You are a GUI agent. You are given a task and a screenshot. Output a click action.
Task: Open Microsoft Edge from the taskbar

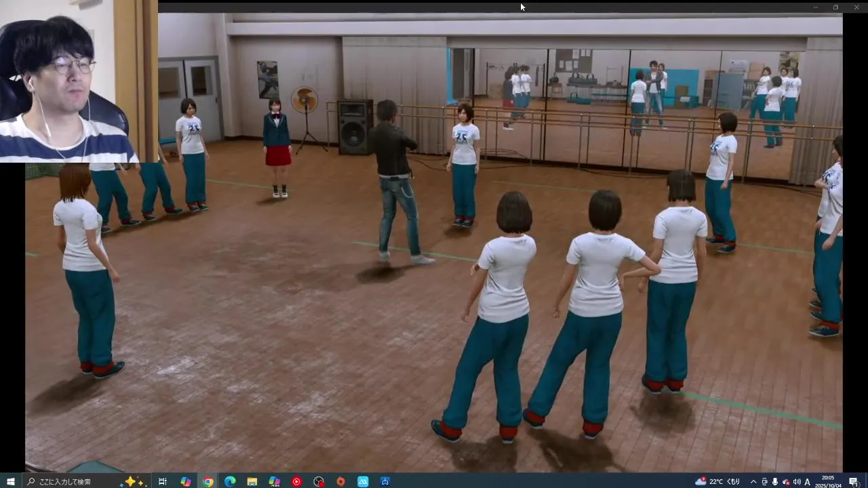coord(230,481)
